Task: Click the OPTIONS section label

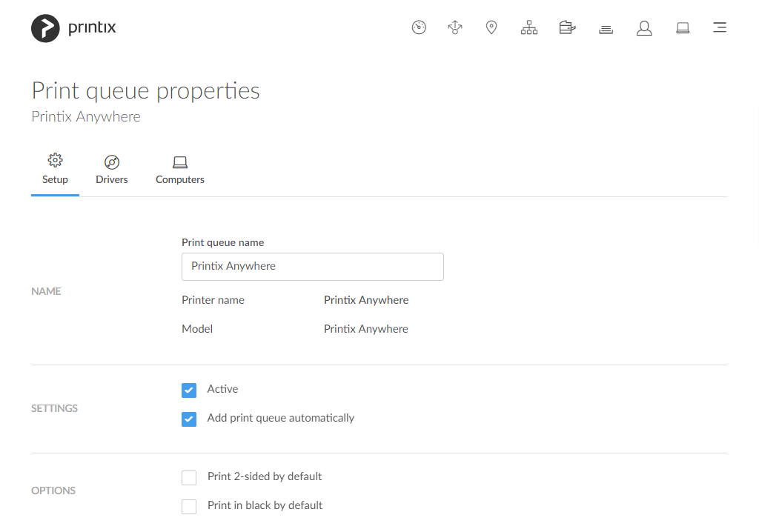Action: point(53,491)
